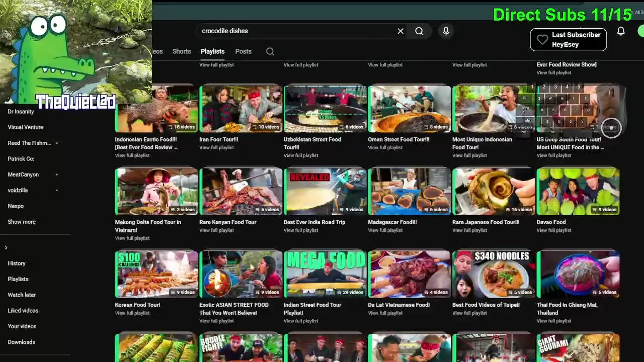View full playlist under Oman Street Food

pyautogui.click(x=385, y=148)
